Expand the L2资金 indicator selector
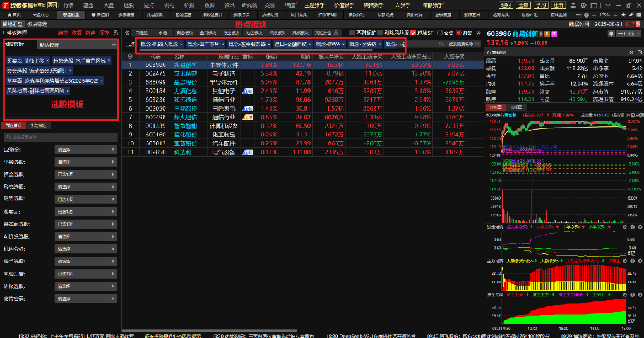 pyautogui.click(x=86, y=150)
